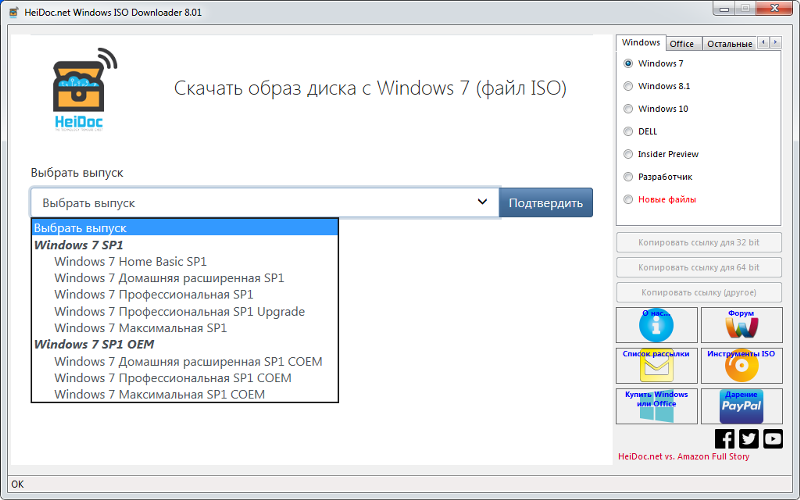
Task: Click the OK status bar text
Action: click(x=17, y=484)
